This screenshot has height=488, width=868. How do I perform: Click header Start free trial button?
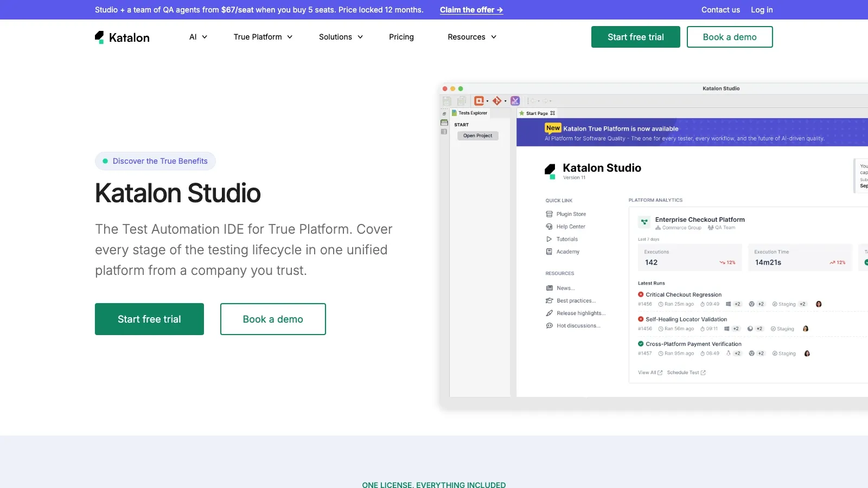coord(636,37)
